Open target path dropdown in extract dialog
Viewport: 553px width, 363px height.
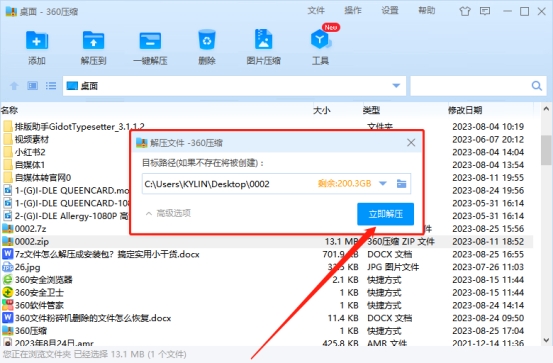tap(383, 184)
